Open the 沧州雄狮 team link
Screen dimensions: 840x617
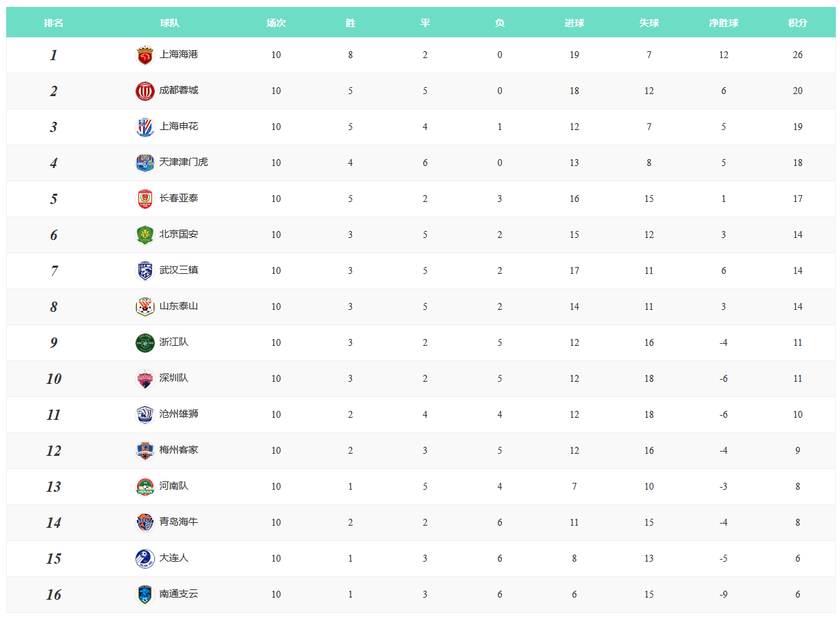click(179, 414)
